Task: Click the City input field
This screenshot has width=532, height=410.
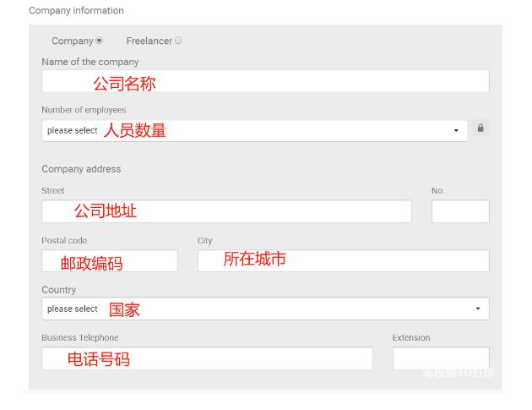Action: coord(343,260)
